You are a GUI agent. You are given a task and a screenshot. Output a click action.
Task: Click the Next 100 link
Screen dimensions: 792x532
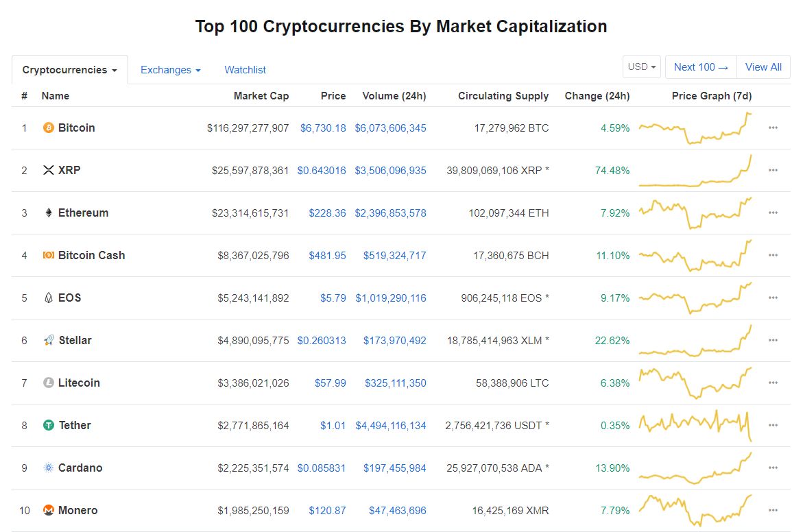click(x=700, y=66)
